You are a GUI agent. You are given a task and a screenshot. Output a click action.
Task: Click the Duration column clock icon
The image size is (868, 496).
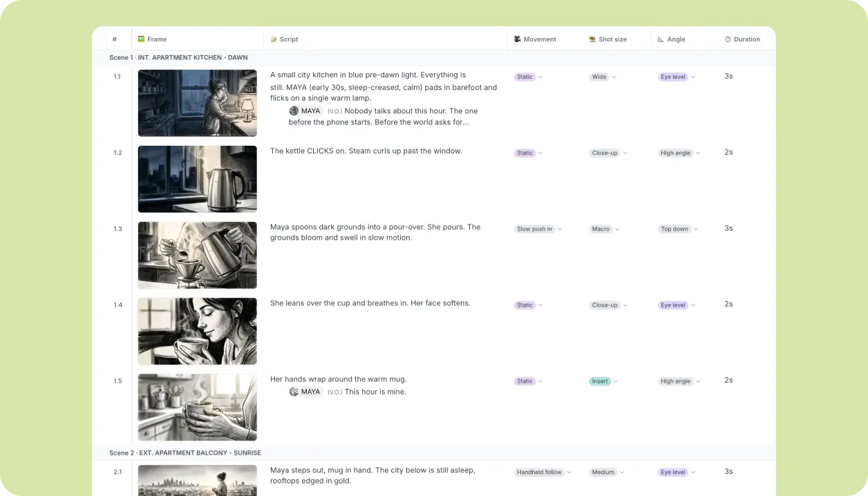[728, 39]
